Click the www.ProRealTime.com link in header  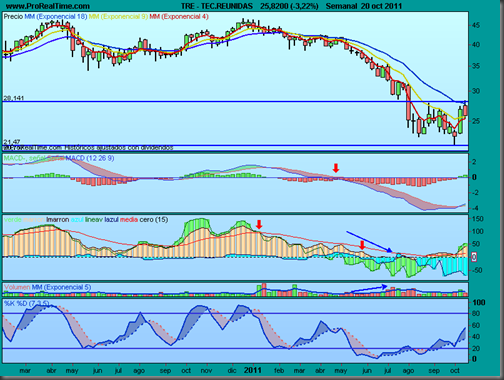click(48, 6)
